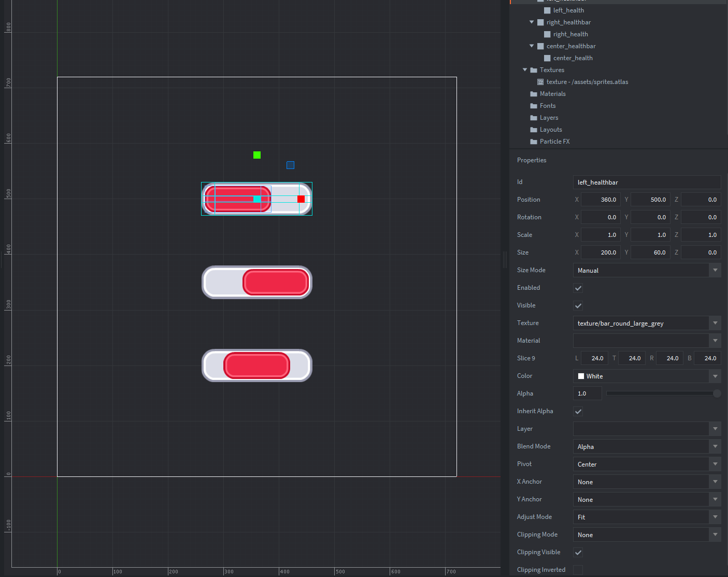Click the Fonts folder icon
Image resolution: width=728 pixels, height=577 pixels.
(x=534, y=106)
